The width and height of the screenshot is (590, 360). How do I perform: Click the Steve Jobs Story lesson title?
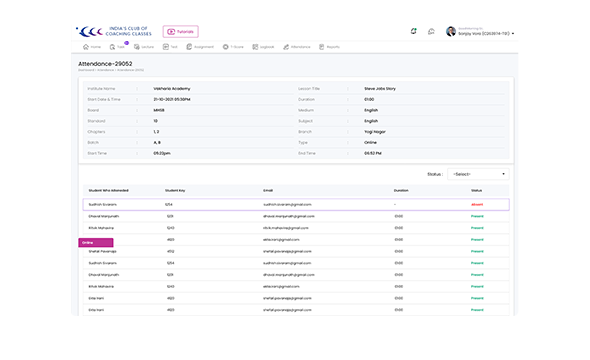[380, 89]
